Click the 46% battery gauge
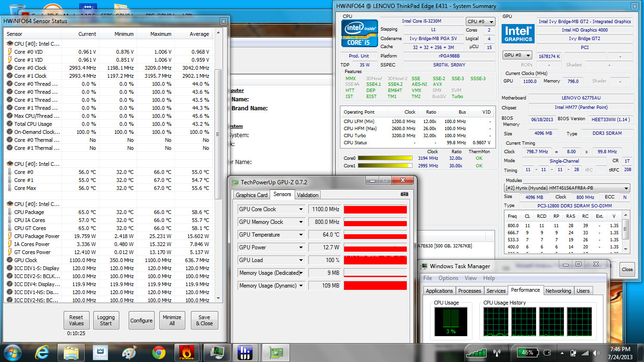The height and width of the screenshot is (362, 644). click(528, 353)
